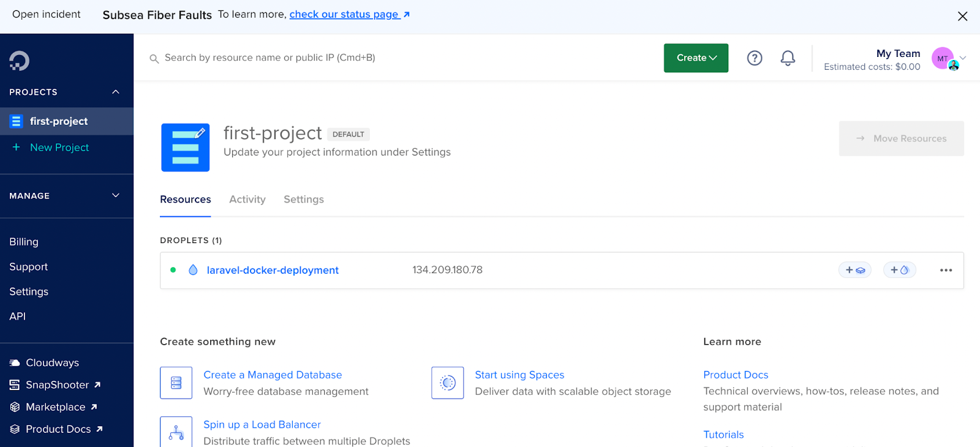Click the Load Balancer icon
The image size is (980, 447).
pos(176,432)
